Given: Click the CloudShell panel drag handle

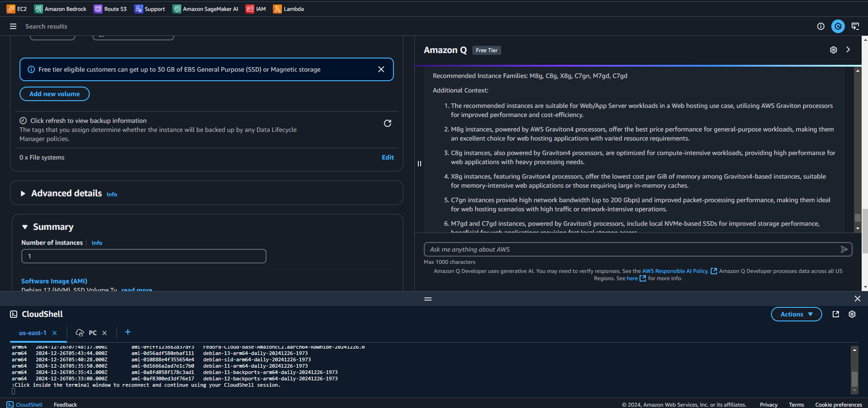Looking at the screenshot, I should point(428,299).
